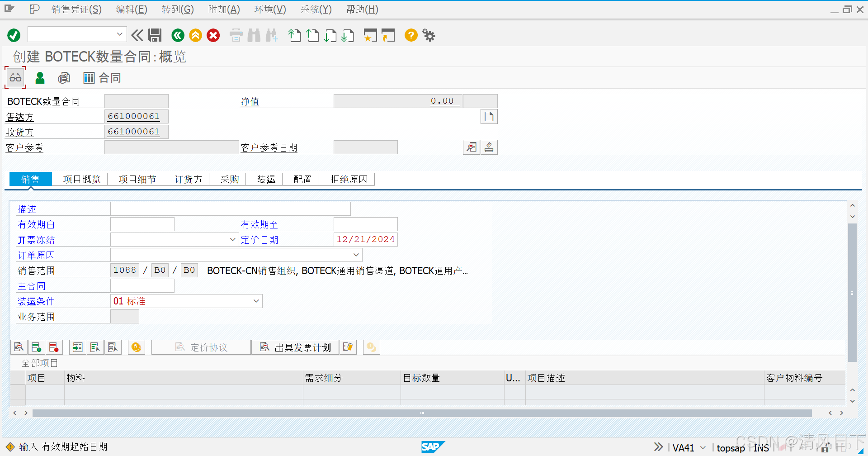
Task: Click the header detail icon beside customer reference date
Action: 472,147
